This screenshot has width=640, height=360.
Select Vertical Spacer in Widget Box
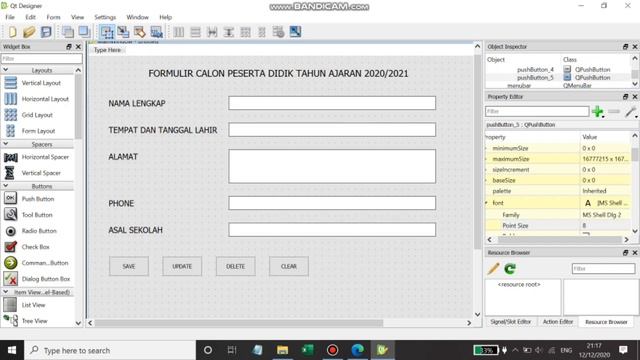(x=41, y=173)
